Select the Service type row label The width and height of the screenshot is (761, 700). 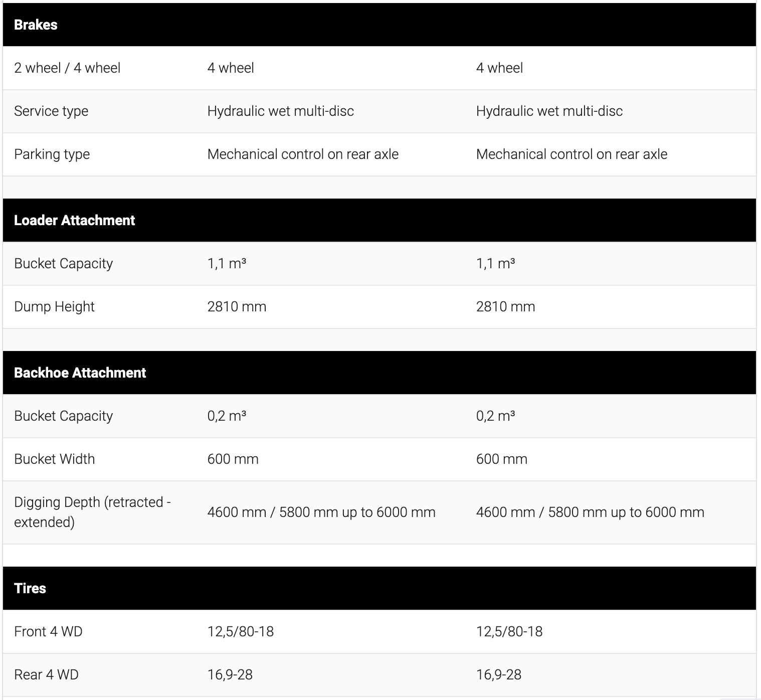51,111
